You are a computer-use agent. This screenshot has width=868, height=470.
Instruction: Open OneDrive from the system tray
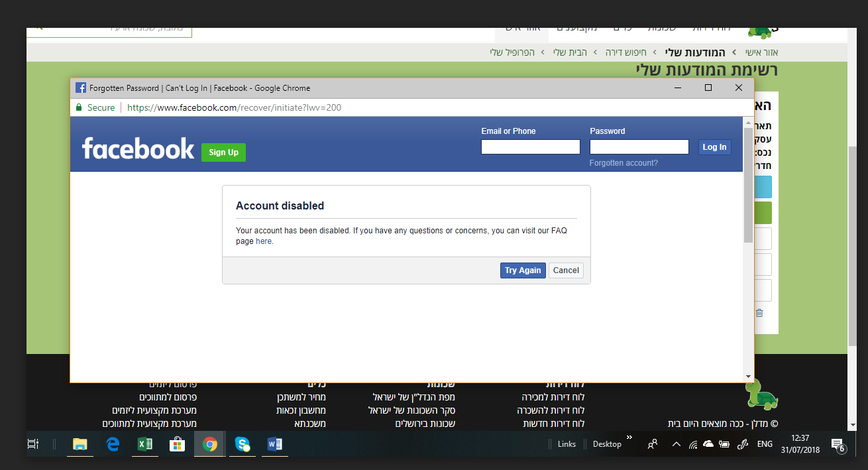[x=708, y=444]
